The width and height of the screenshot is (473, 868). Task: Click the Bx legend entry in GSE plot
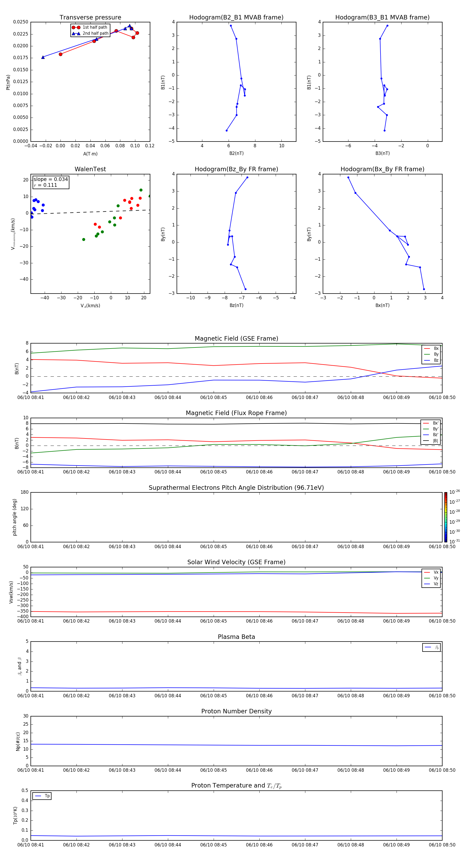pos(431,349)
